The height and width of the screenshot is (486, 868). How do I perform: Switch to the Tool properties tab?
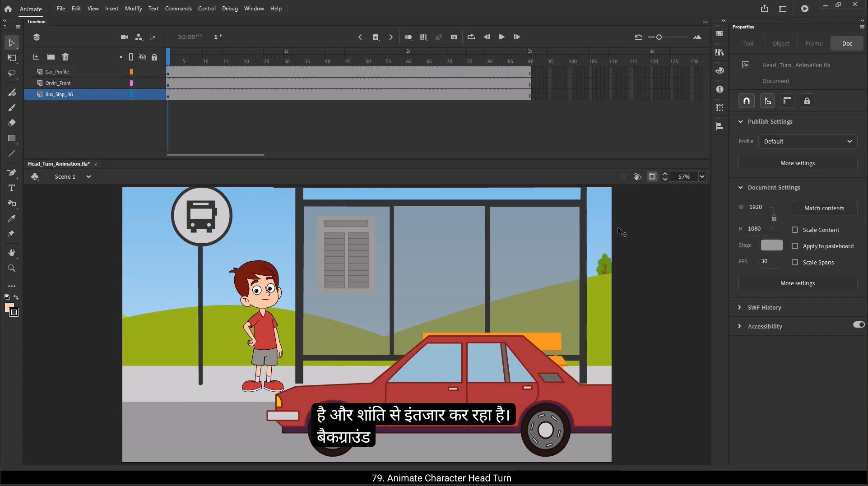748,43
